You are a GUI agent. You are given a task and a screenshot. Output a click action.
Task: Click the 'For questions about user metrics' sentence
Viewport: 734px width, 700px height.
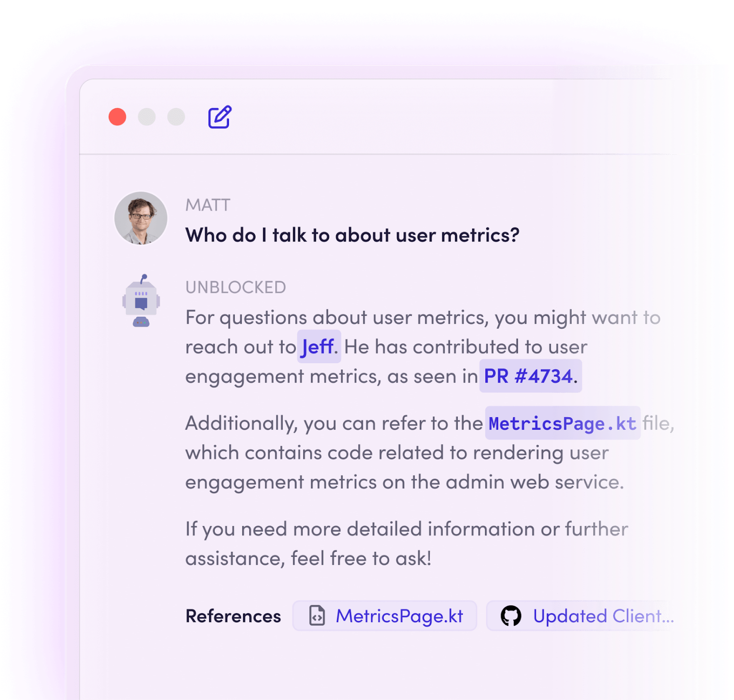[x=423, y=317]
